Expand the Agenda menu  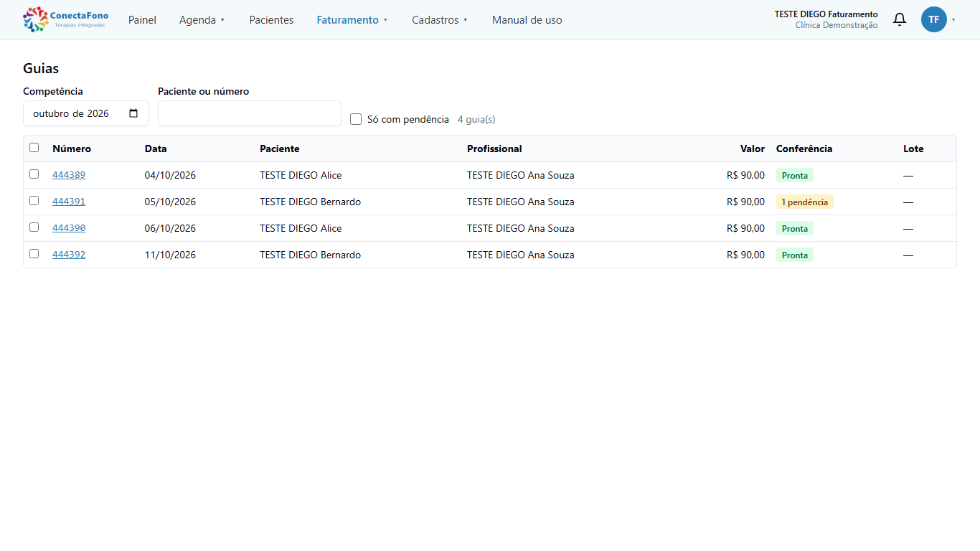coord(202,20)
